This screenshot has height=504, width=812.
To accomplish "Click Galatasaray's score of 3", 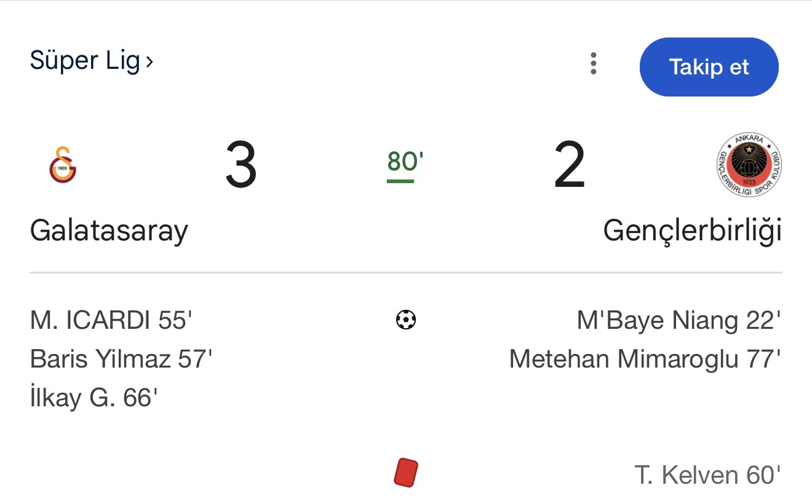I will 241,165.
